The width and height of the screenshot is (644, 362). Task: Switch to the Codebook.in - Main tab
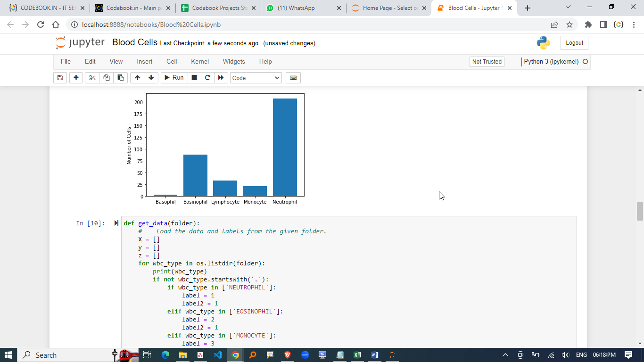coord(131,8)
